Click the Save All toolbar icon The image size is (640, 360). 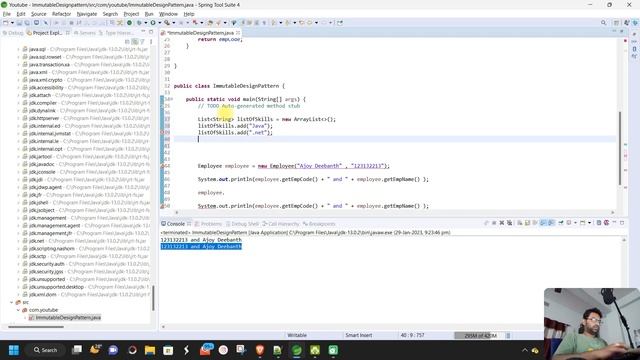point(27,23)
